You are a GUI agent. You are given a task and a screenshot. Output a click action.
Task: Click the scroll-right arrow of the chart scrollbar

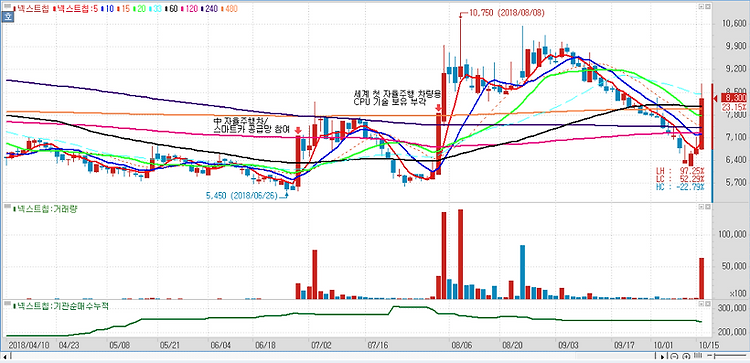(x=662, y=356)
